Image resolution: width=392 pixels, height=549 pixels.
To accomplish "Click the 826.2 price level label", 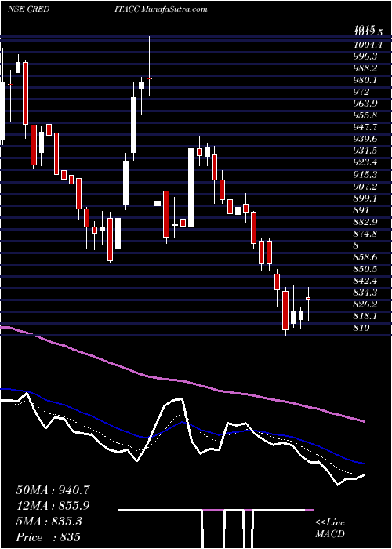I will pyautogui.click(x=367, y=305).
